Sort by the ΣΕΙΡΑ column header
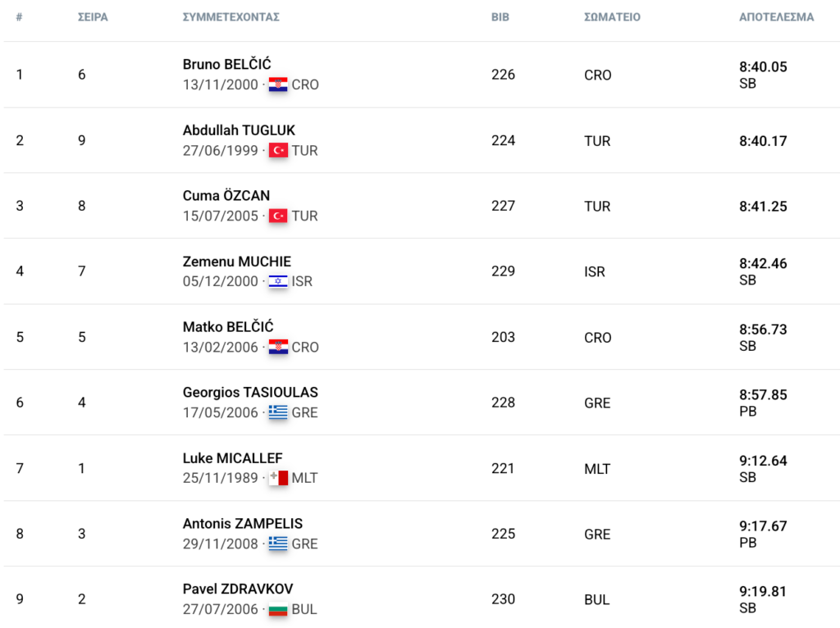The image size is (840, 628). [x=93, y=17]
